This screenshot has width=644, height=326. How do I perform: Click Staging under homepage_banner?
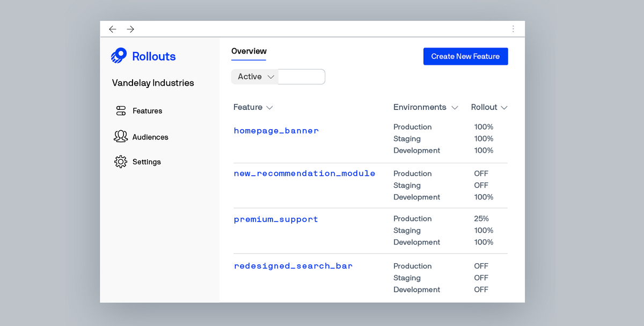[407, 139]
